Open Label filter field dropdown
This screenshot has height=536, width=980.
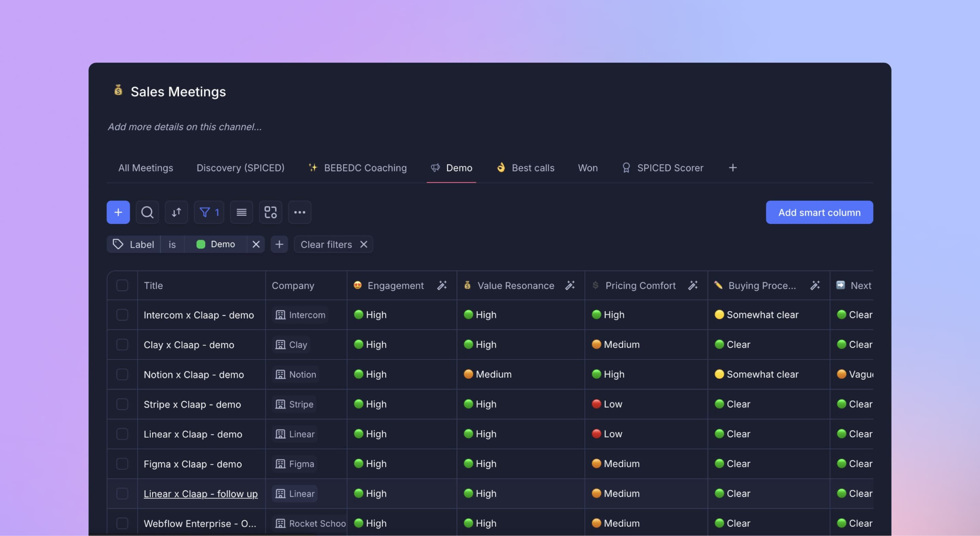134,244
